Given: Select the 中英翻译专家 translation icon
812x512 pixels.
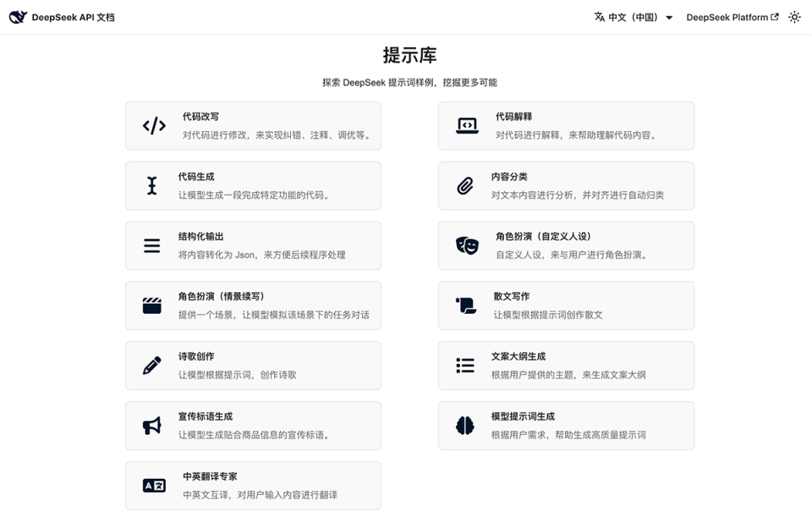Looking at the screenshot, I should [152, 485].
